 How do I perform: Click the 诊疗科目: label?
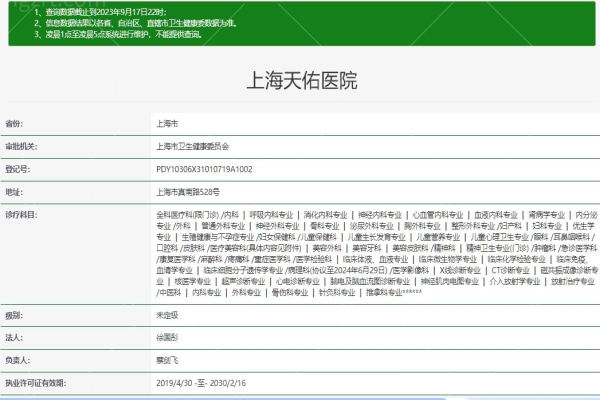coord(21,215)
